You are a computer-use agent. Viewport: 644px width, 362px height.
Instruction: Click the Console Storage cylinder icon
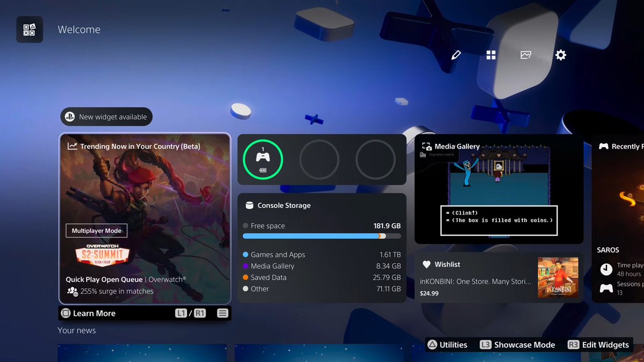tap(249, 205)
